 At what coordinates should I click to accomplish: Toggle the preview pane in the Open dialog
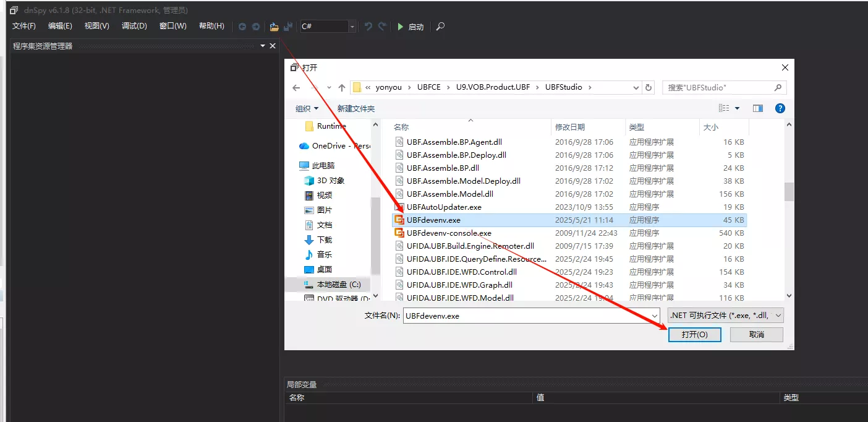click(758, 108)
